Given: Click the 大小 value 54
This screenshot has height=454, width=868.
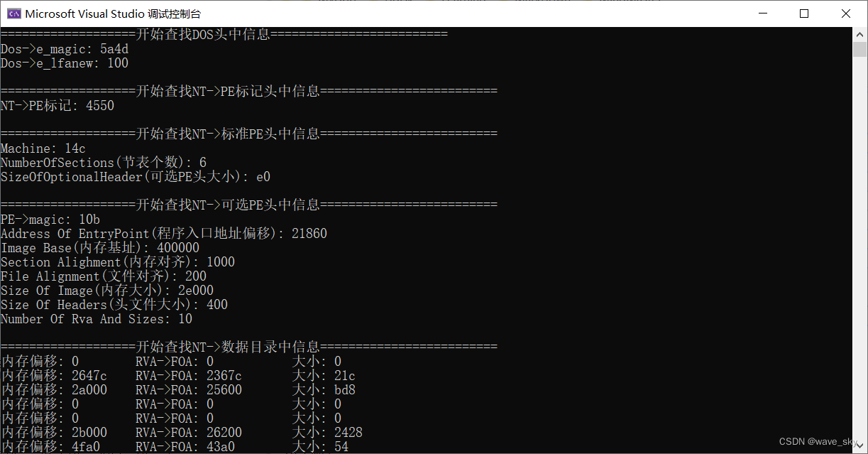Looking at the screenshot, I should tap(341, 447).
